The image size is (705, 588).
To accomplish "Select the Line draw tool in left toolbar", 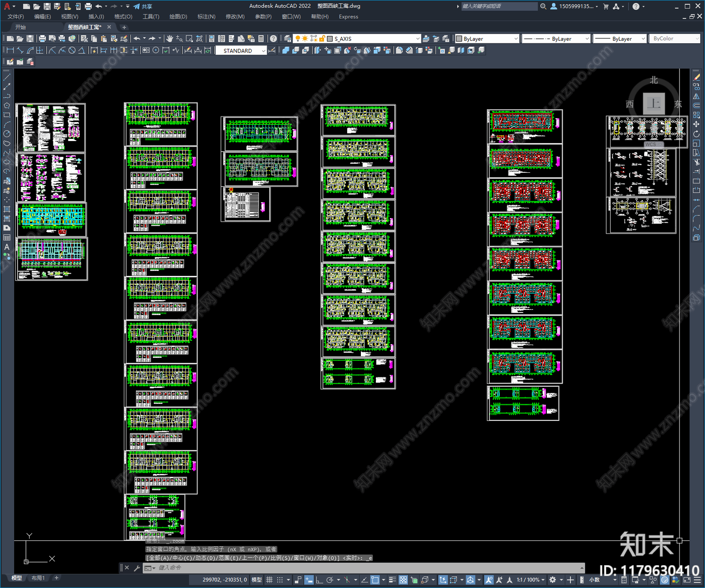I will coord(7,77).
